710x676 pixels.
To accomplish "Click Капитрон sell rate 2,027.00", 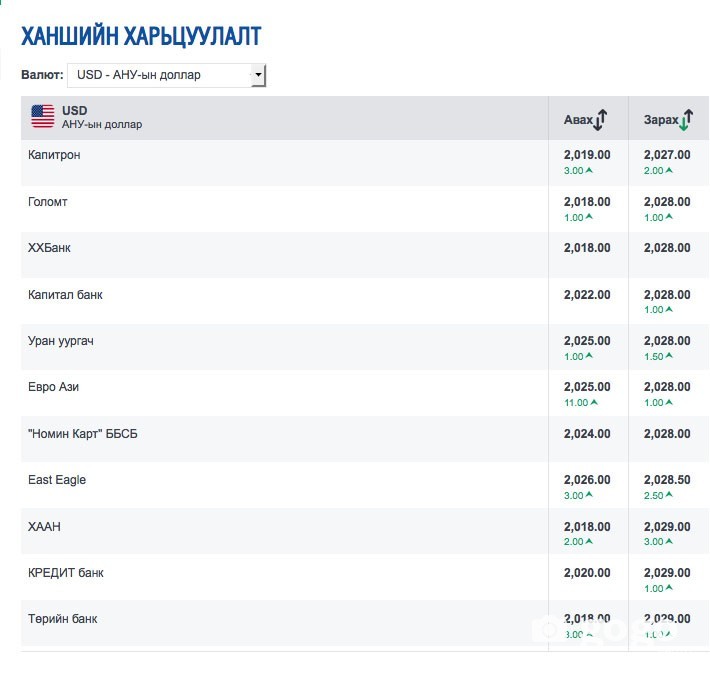I will [667, 155].
